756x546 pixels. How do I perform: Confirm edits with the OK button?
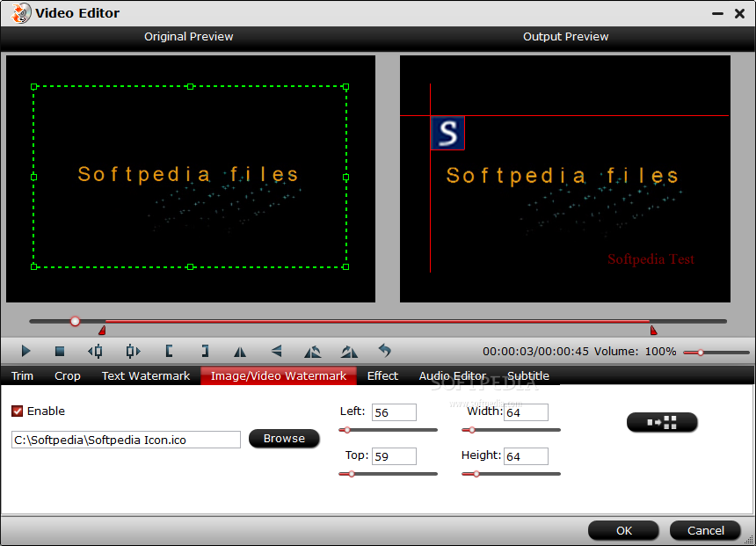tap(623, 530)
